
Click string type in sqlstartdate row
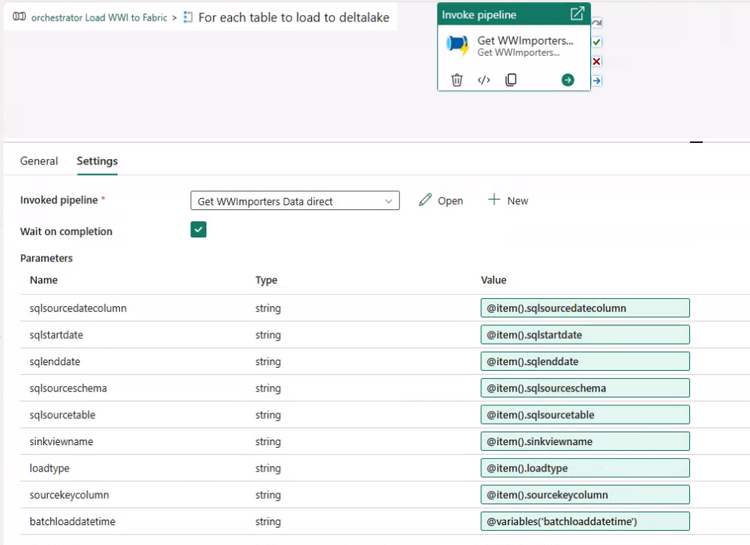tap(268, 335)
